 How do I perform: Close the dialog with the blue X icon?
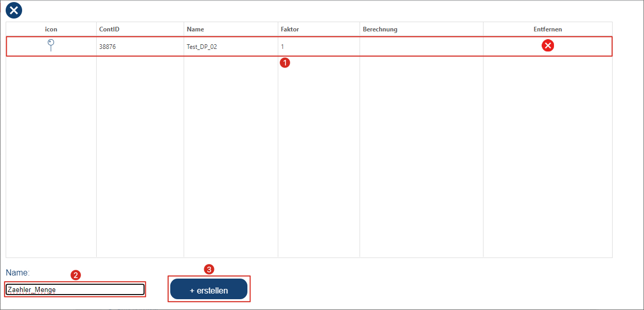tap(14, 10)
